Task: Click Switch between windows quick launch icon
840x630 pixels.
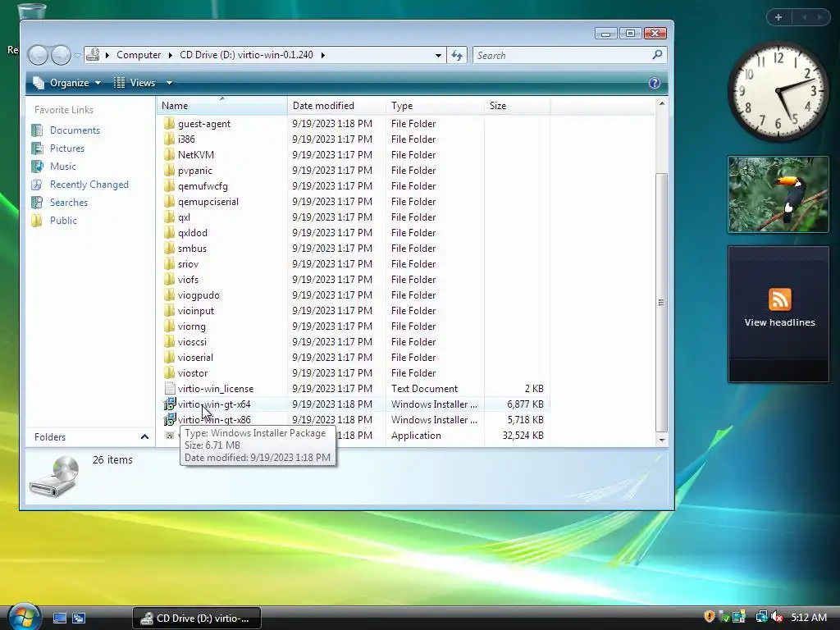Action: click(x=79, y=618)
